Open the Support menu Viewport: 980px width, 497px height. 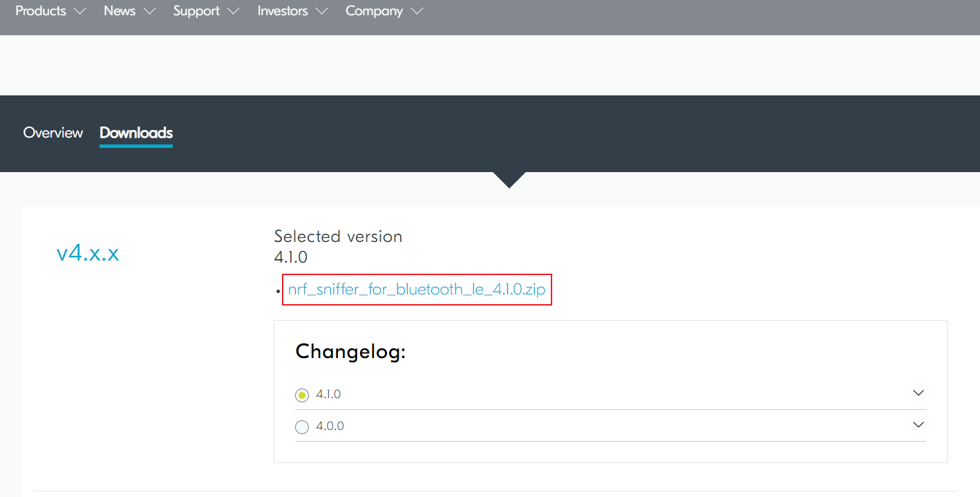(x=196, y=11)
